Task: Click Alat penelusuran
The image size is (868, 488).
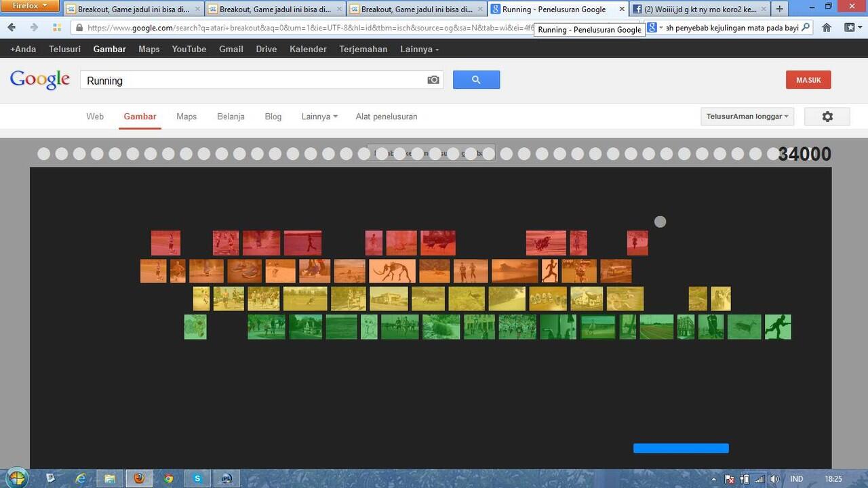Action: point(387,117)
